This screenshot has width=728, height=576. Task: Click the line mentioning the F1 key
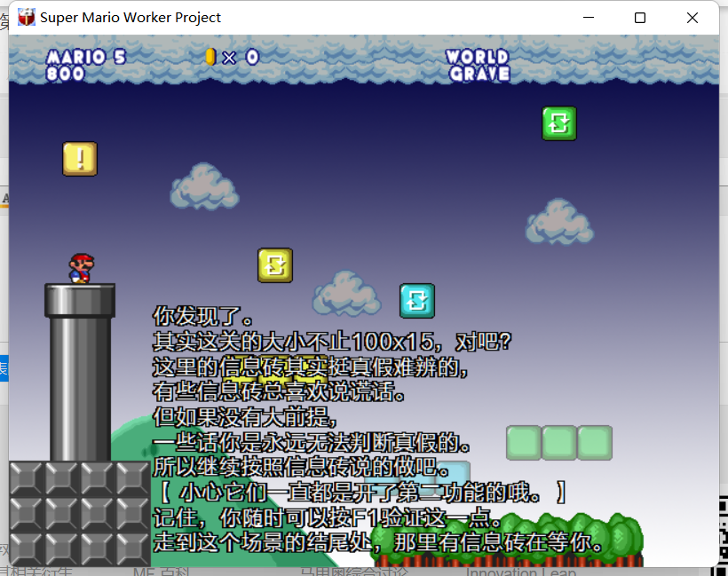point(327,517)
